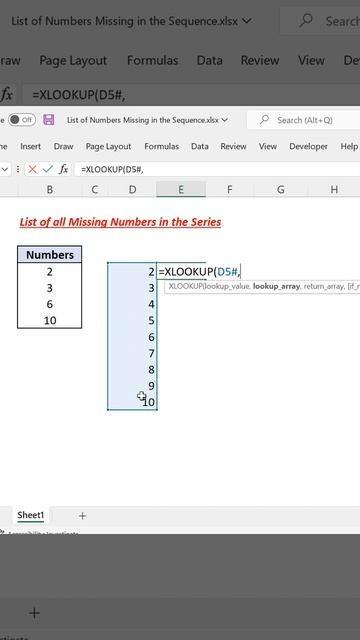Click cell with 5 in column D
360x640 pixels.
(x=132, y=320)
